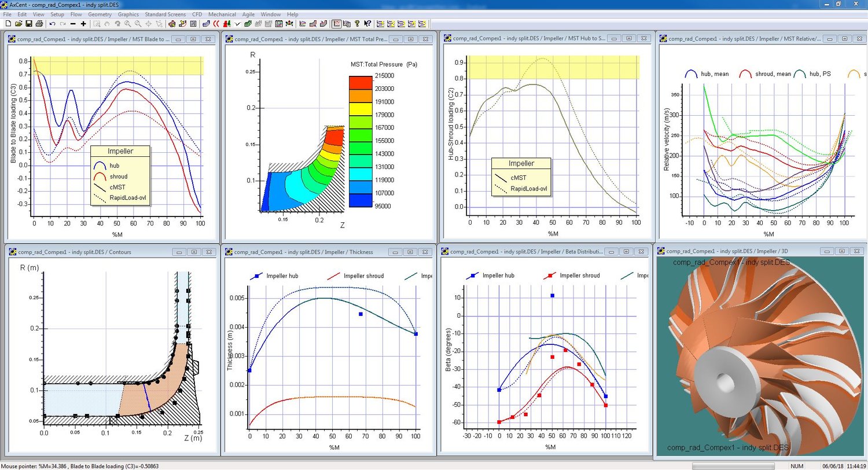Click the Undo arrow icon
Image resolution: width=868 pixels, height=470 pixels.
52,24
